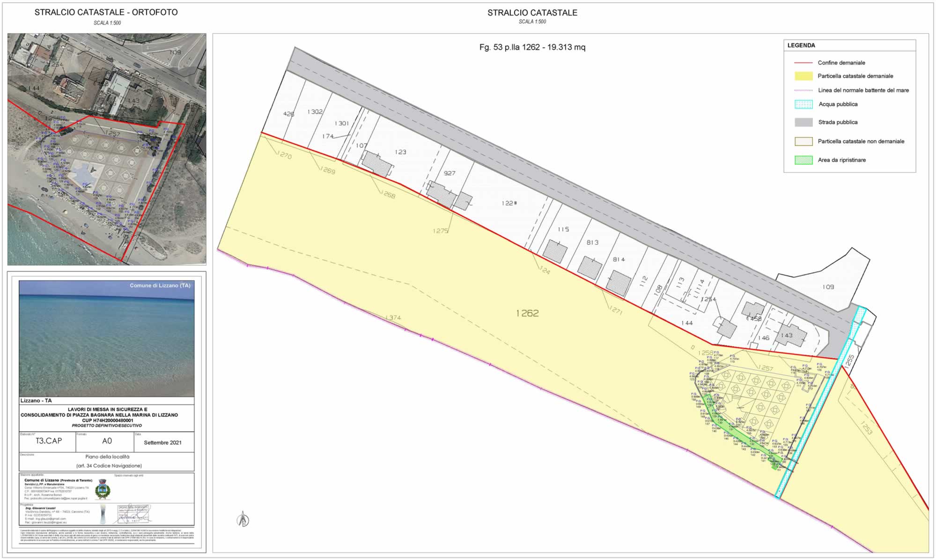Click the STRALCIO CATASTALE drawing title
This screenshot has height=560, width=936.
click(532, 14)
